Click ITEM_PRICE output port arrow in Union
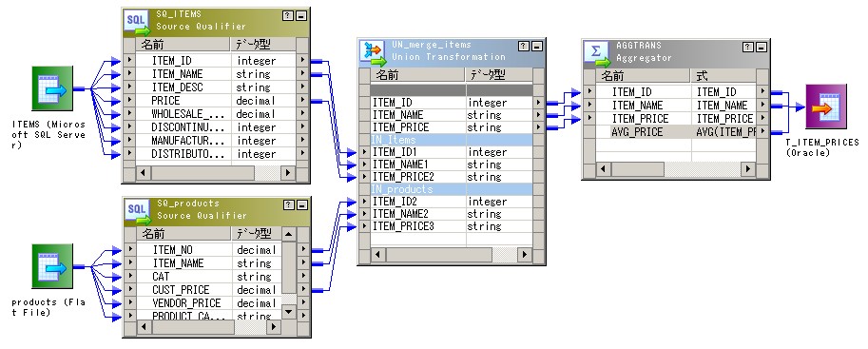868x349 pixels. 538,127
